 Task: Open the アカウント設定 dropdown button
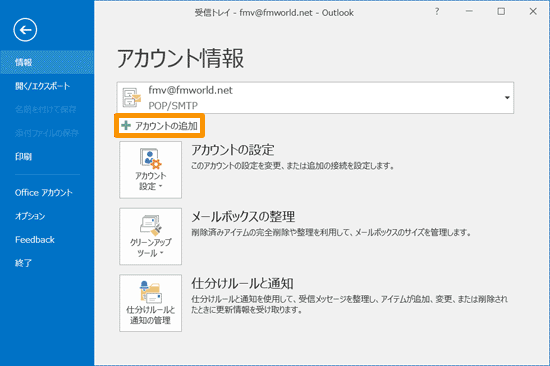[x=150, y=170]
